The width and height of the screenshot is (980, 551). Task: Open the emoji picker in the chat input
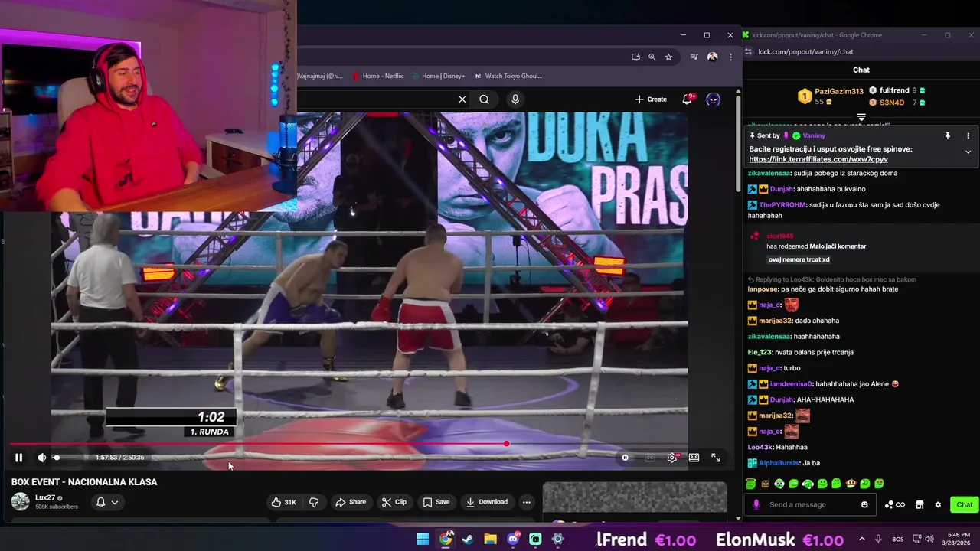(x=864, y=504)
